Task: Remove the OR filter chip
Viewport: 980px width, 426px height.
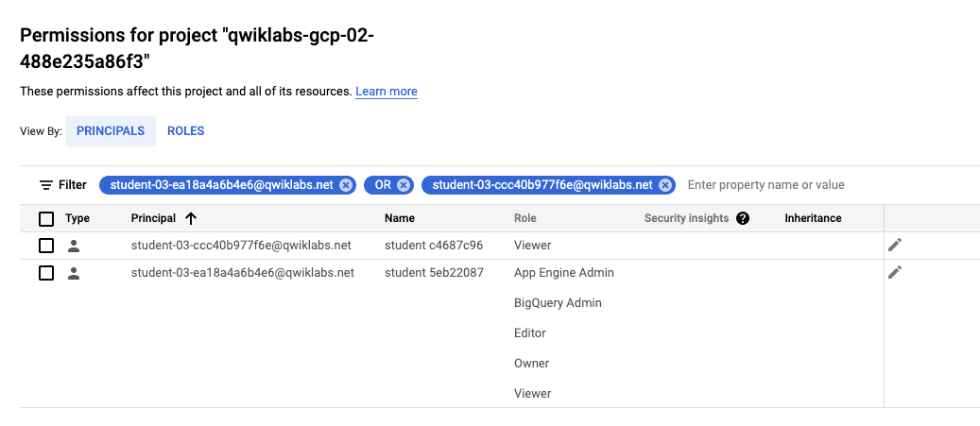Action: tap(404, 185)
